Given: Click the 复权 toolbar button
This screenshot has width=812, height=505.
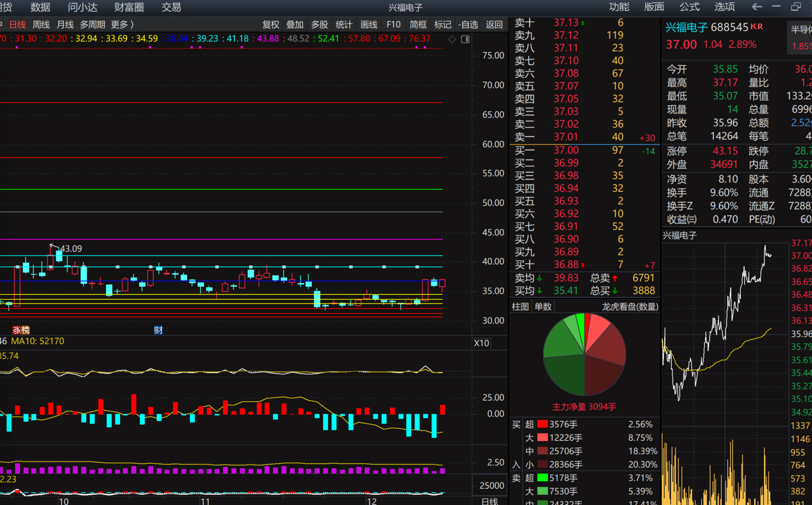Looking at the screenshot, I should click(x=271, y=25).
